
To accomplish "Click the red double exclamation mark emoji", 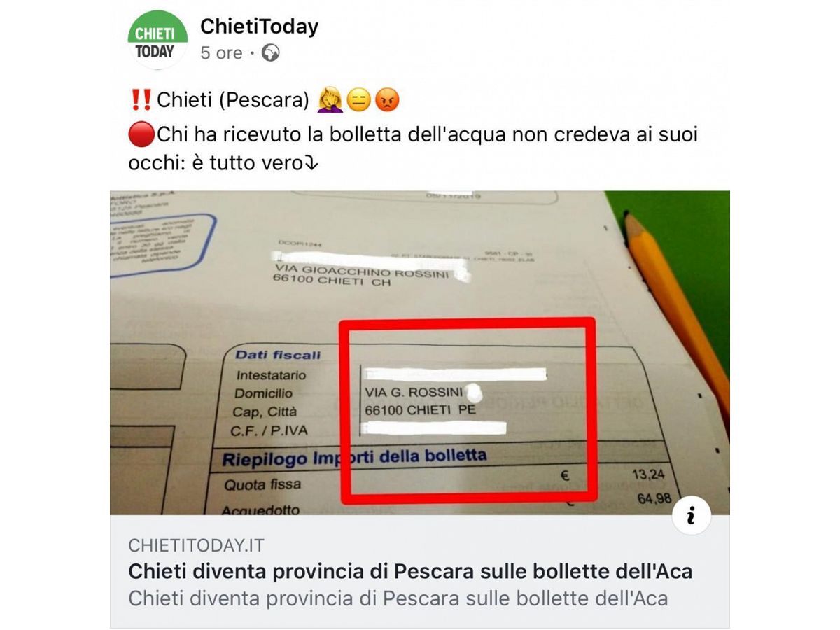I will [x=141, y=101].
